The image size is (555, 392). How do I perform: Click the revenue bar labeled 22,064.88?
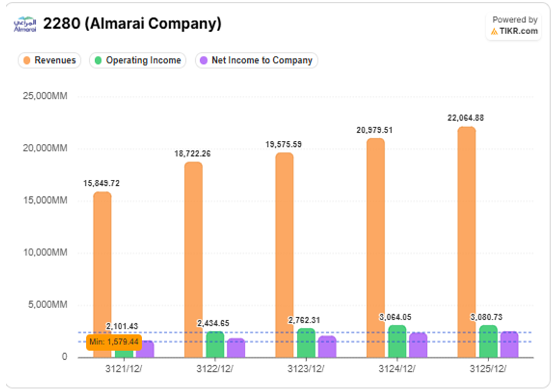click(x=467, y=242)
